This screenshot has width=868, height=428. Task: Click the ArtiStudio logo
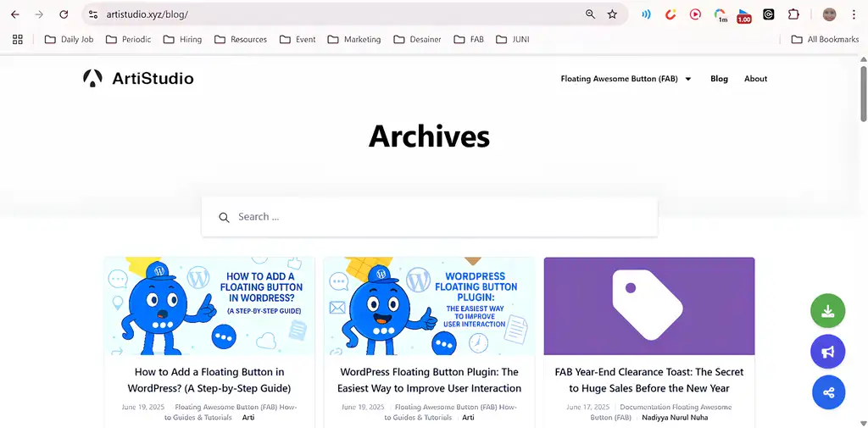(138, 79)
